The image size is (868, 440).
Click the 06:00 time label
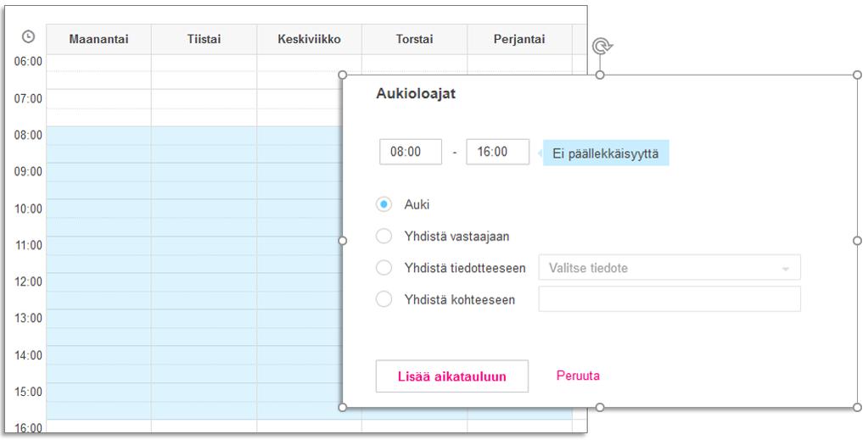pos(28,61)
